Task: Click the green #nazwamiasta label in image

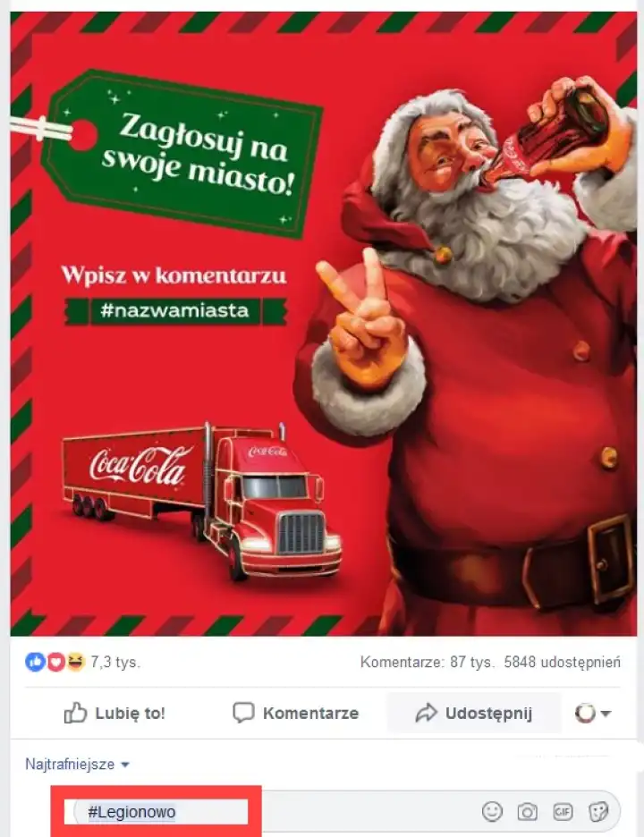Action: point(175,310)
